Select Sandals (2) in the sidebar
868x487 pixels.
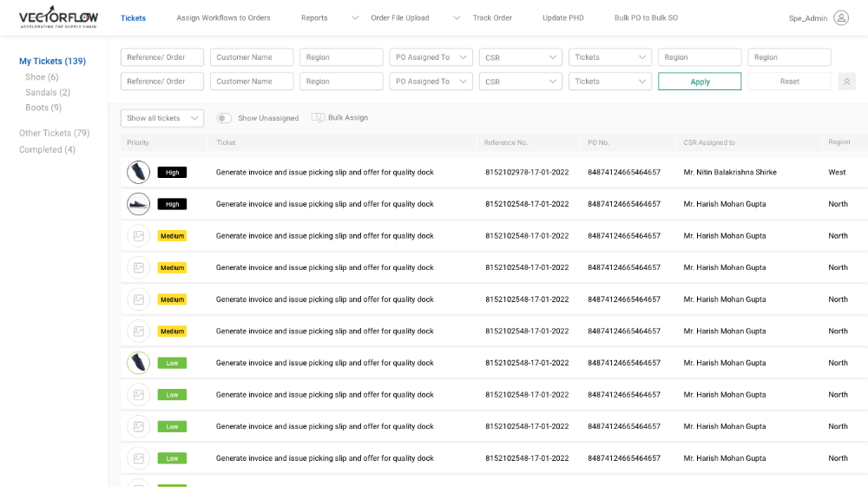(x=48, y=93)
